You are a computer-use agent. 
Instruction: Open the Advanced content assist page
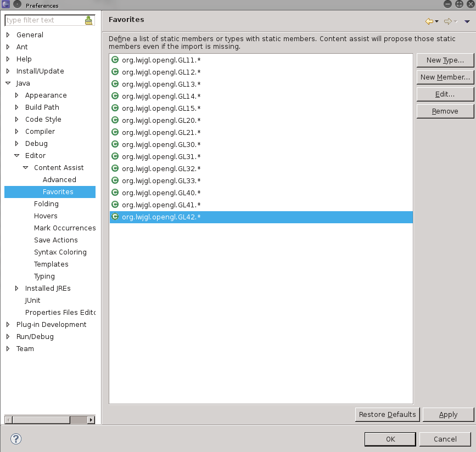coord(59,179)
